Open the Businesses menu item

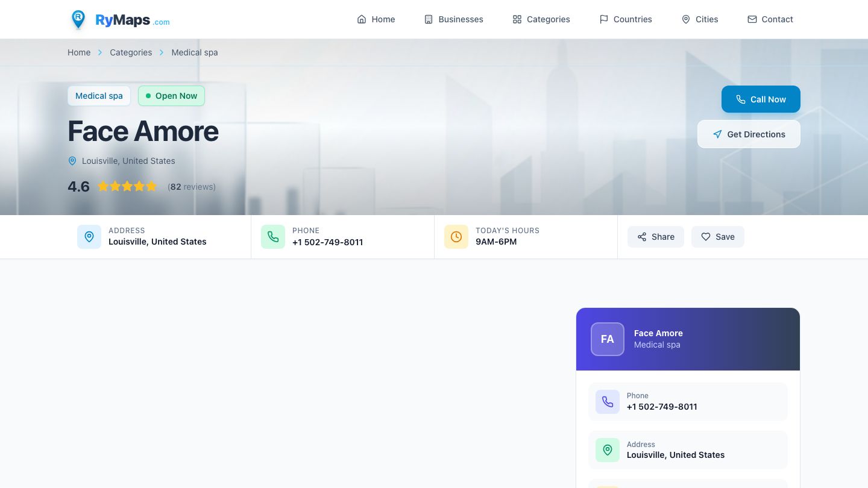click(x=454, y=19)
